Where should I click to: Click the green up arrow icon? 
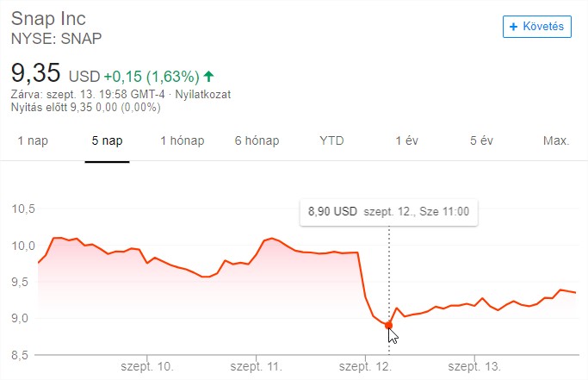208,76
